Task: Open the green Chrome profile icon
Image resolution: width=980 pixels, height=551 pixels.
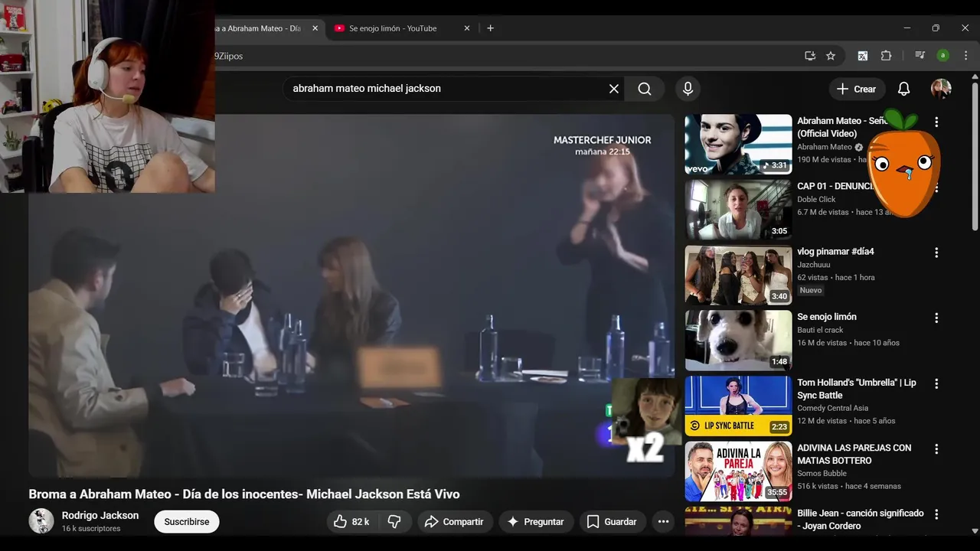Action: click(x=943, y=56)
